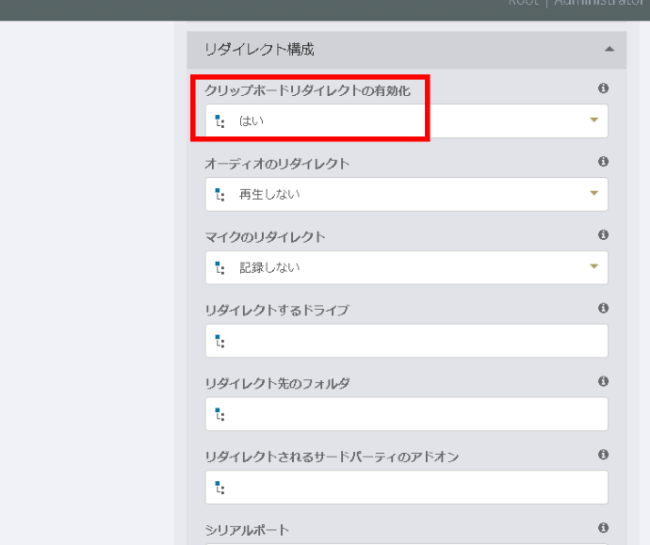Click info icon next to シリアルポート
The width and height of the screenshot is (650, 545).
click(603, 528)
